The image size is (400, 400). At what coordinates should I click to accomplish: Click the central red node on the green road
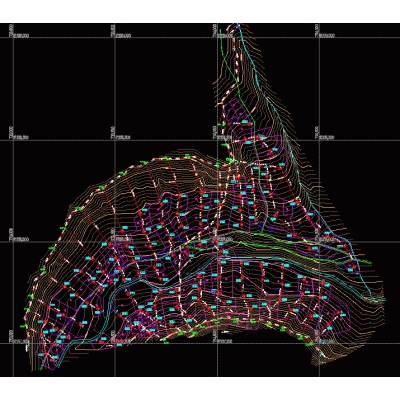coord(217,241)
